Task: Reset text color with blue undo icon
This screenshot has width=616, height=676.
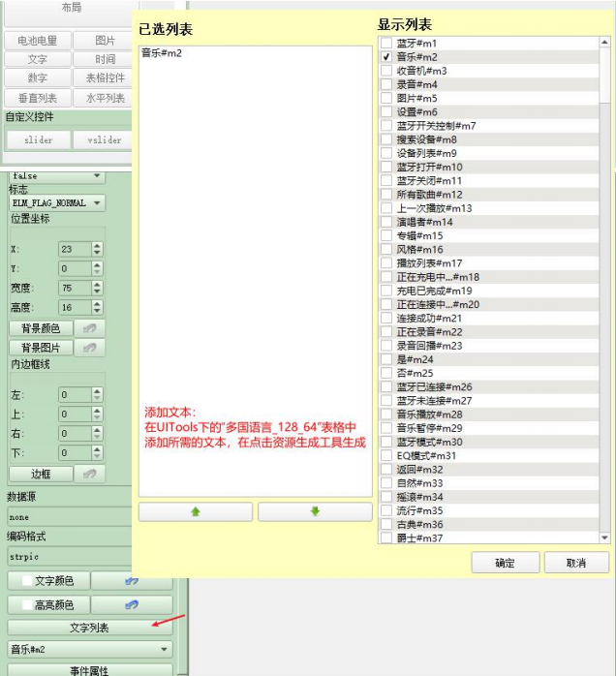Action: (132, 581)
